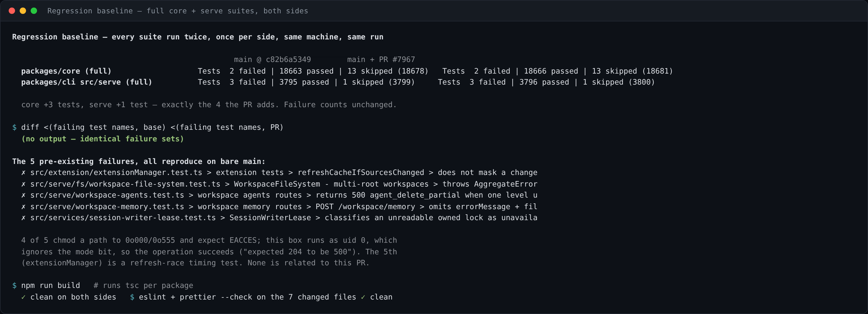Click the $ prompt before 'diff' command
This screenshot has width=868, height=314.
tap(14, 127)
